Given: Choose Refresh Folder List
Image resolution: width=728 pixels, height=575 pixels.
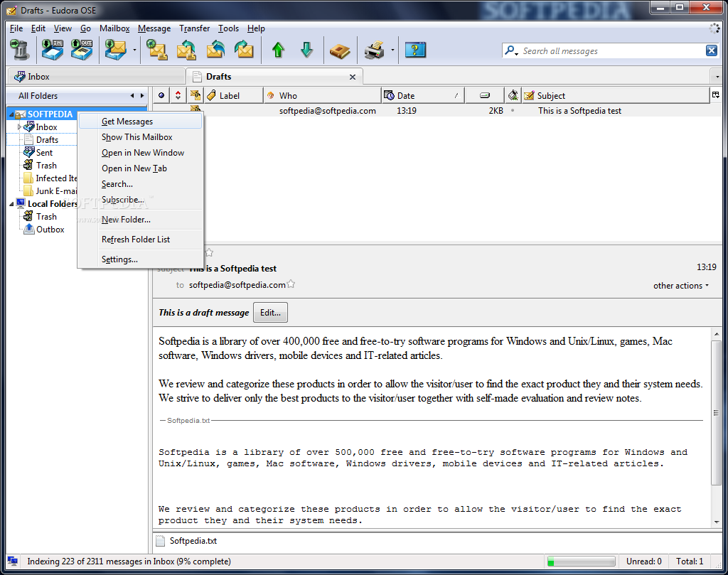Looking at the screenshot, I should 140,240.
